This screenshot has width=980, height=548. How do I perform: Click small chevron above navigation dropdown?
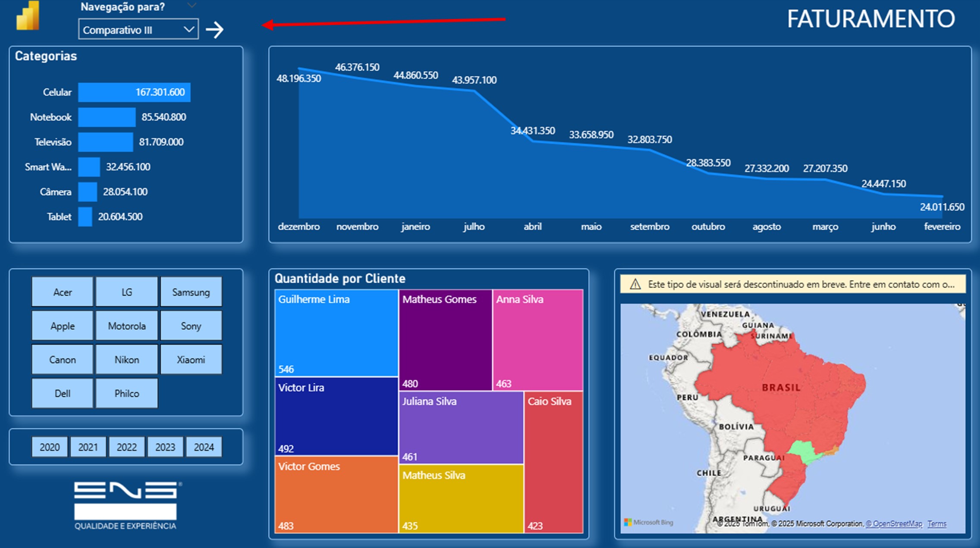pos(192,6)
